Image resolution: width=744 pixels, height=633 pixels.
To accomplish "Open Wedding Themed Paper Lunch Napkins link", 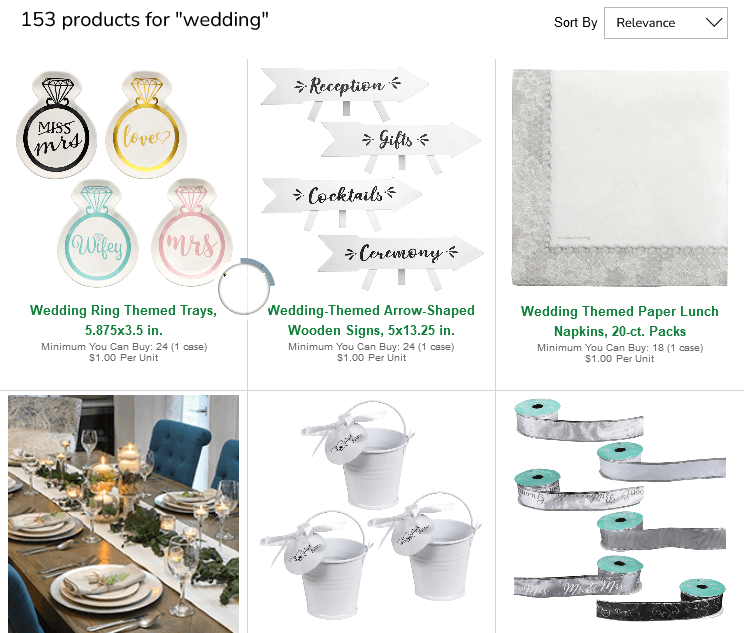I will point(619,321).
